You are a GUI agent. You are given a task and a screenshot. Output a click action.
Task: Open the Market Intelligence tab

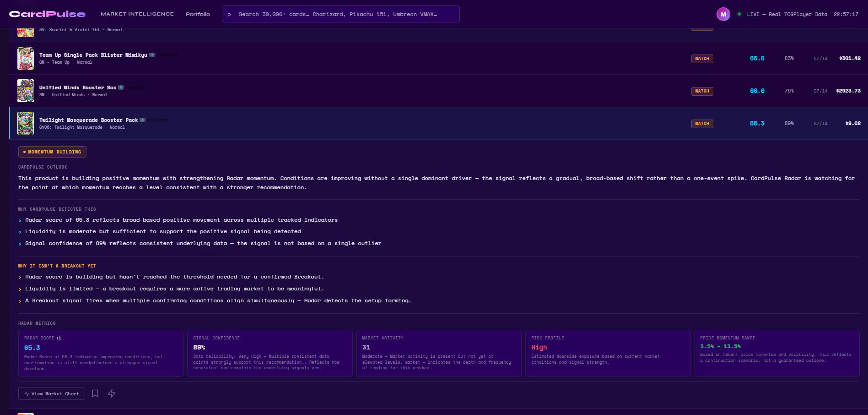(137, 14)
